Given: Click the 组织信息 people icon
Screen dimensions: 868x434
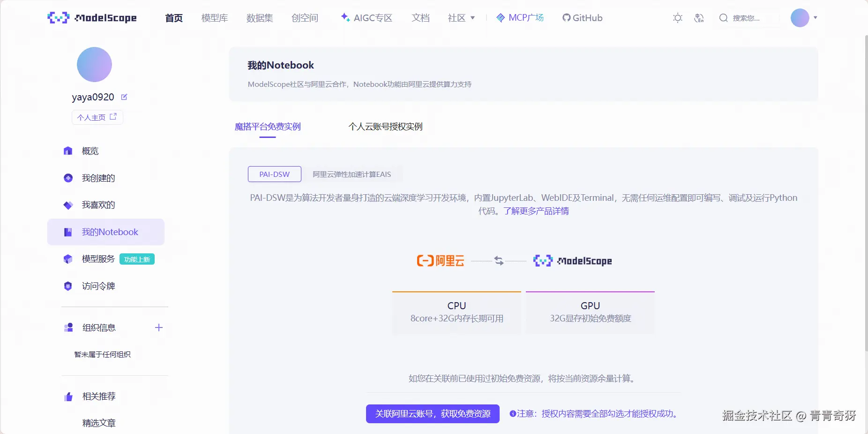Looking at the screenshot, I should point(68,327).
